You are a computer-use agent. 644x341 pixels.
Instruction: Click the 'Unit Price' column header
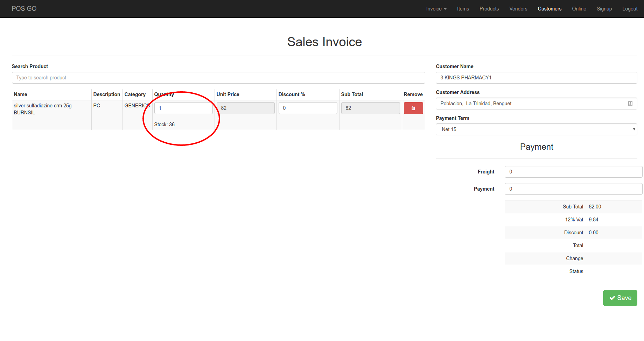point(228,94)
